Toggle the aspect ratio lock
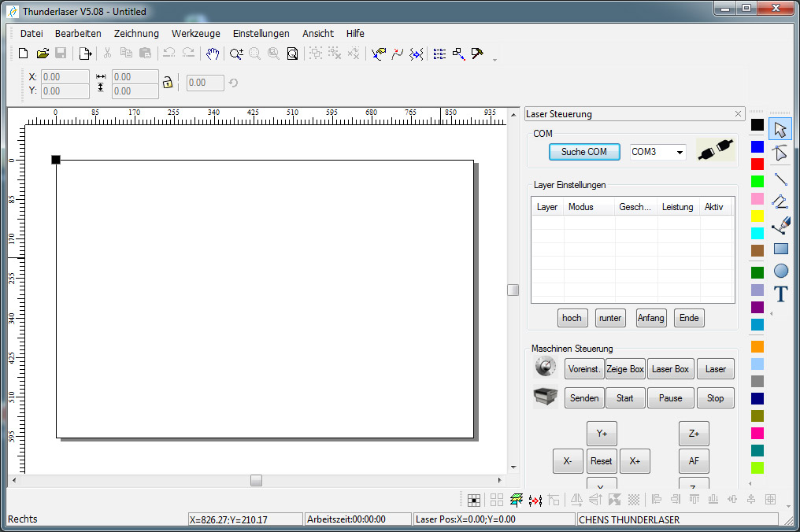This screenshot has height=532, width=800. pos(167,82)
